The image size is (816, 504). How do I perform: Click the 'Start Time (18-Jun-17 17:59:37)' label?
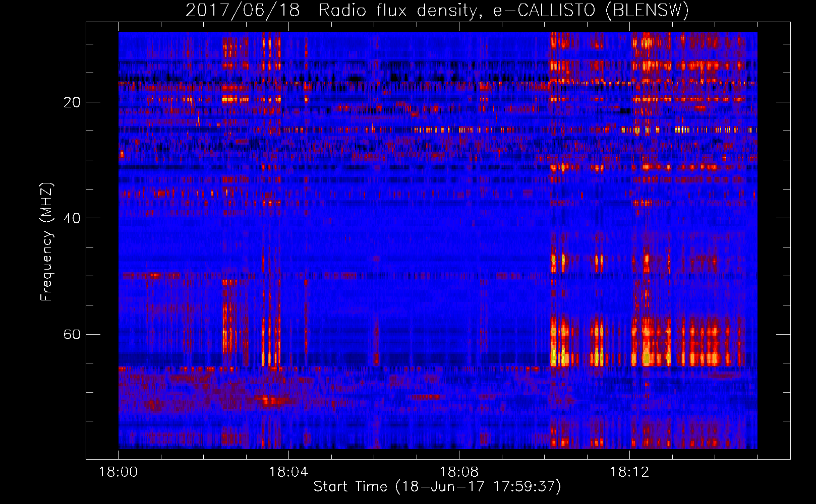point(437,487)
